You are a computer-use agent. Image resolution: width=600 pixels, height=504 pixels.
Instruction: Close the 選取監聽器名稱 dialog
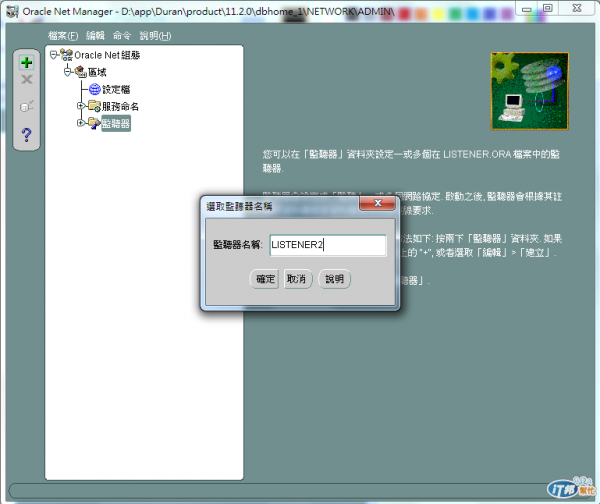pyautogui.click(x=377, y=203)
